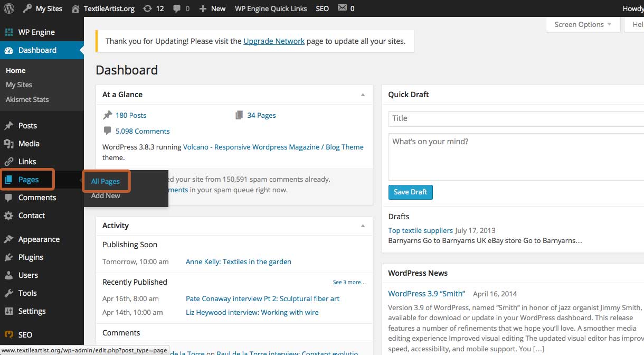Click the updates icon showing 12
The image size is (644, 355).
(148, 8)
